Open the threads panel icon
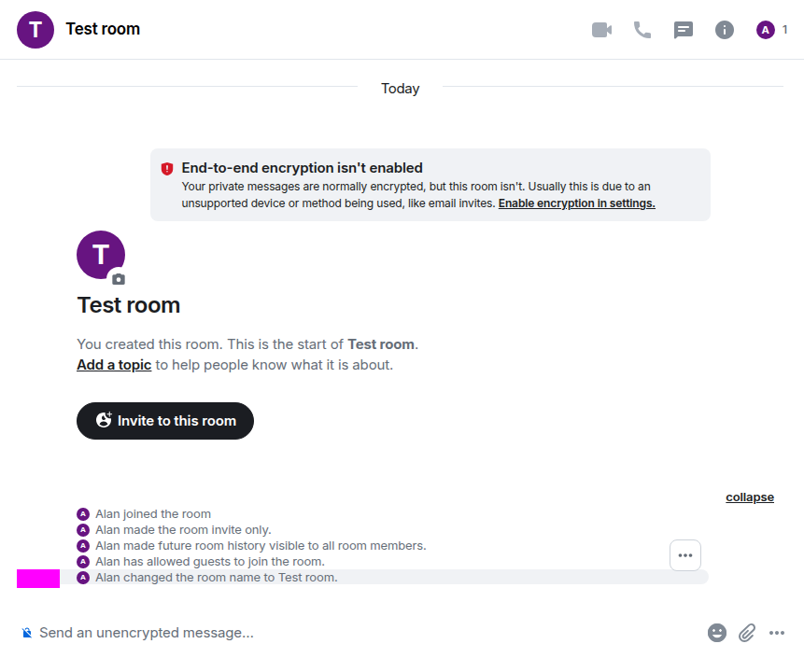Screen dimensions: 804x672 pyautogui.click(x=684, y=30)
